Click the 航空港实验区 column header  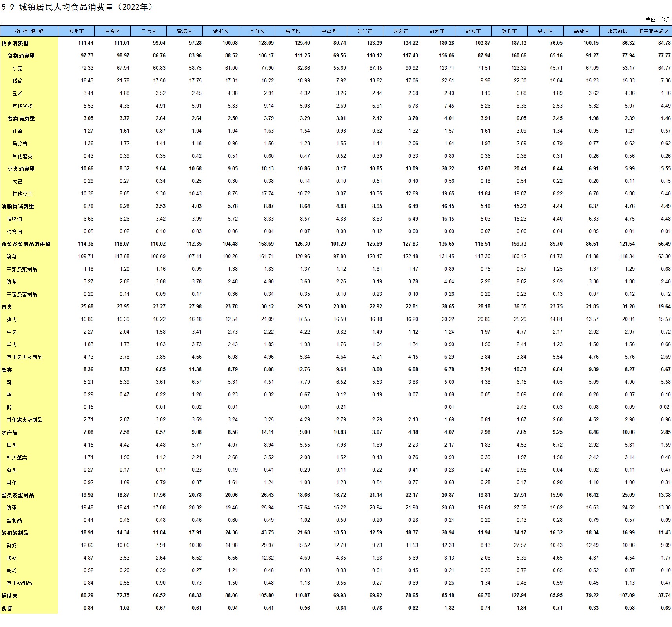(x=653, y=31)
